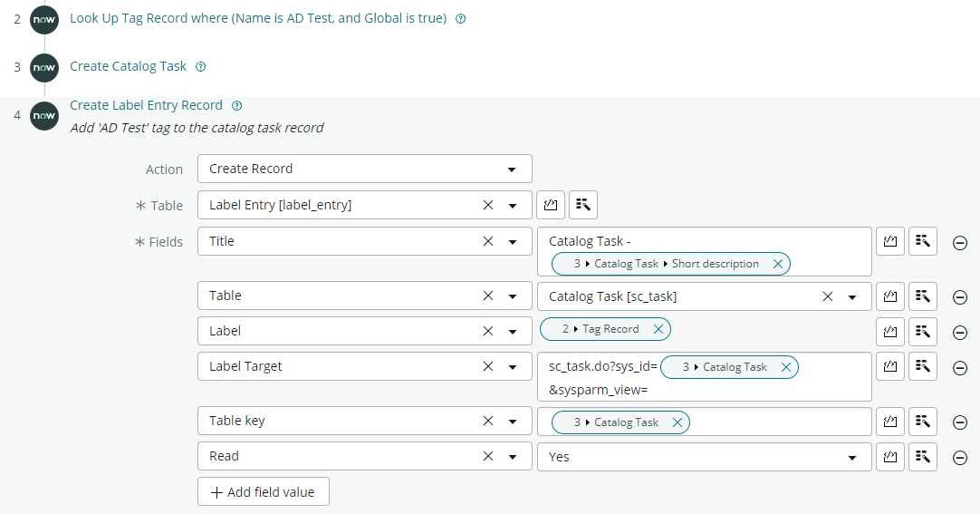Remove the Read field row

pos(960,458)
